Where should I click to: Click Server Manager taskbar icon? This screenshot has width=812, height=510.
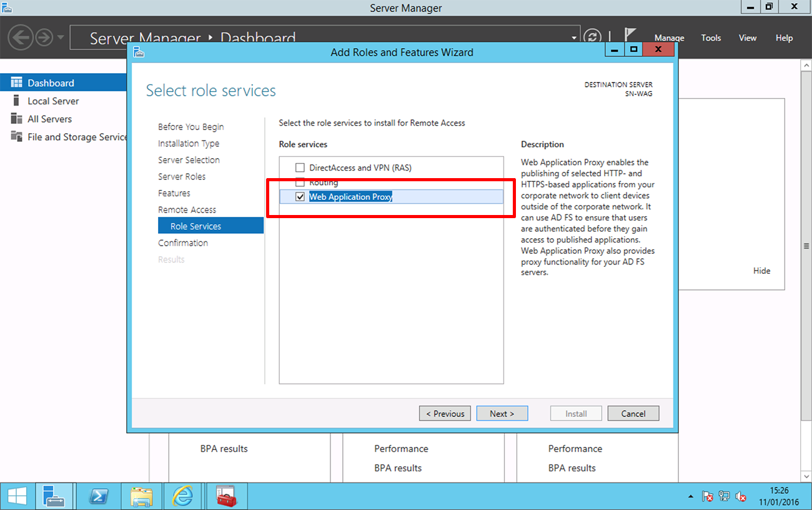[x=54, y=497]
